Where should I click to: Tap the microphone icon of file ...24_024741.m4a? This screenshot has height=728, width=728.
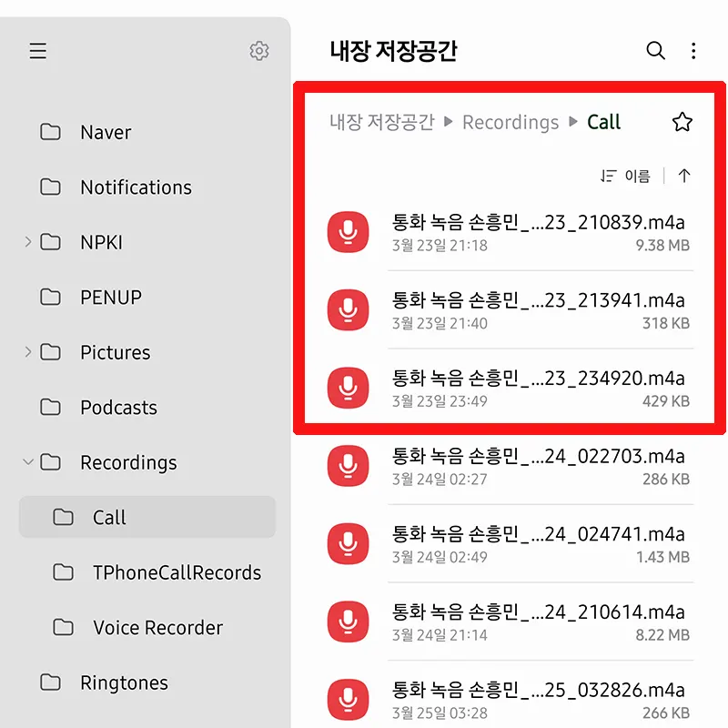348,543
